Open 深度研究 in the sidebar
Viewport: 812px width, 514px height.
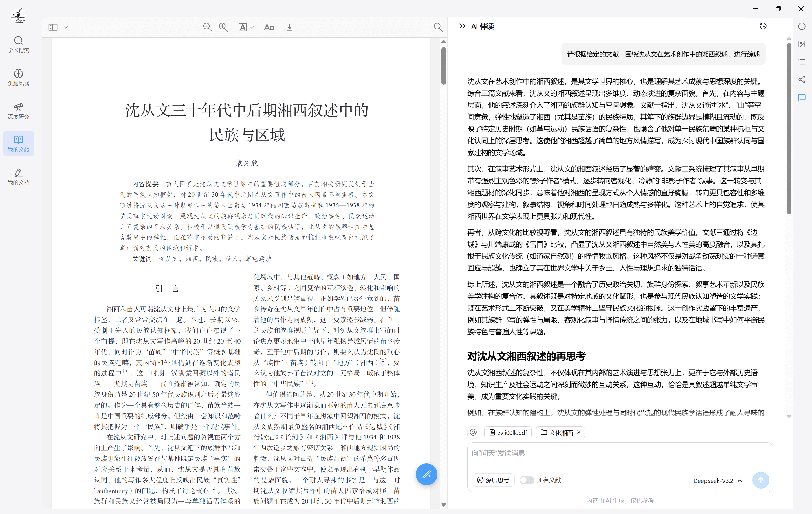19,111
